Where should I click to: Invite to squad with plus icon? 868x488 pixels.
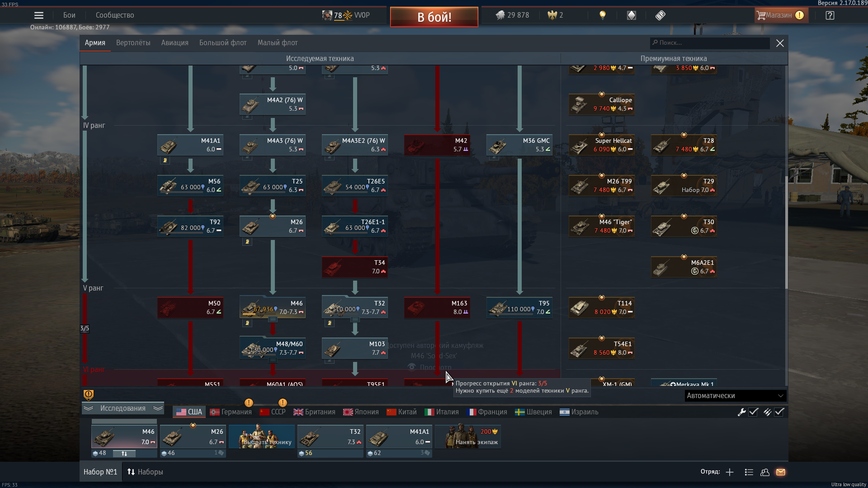click(730, 472)
